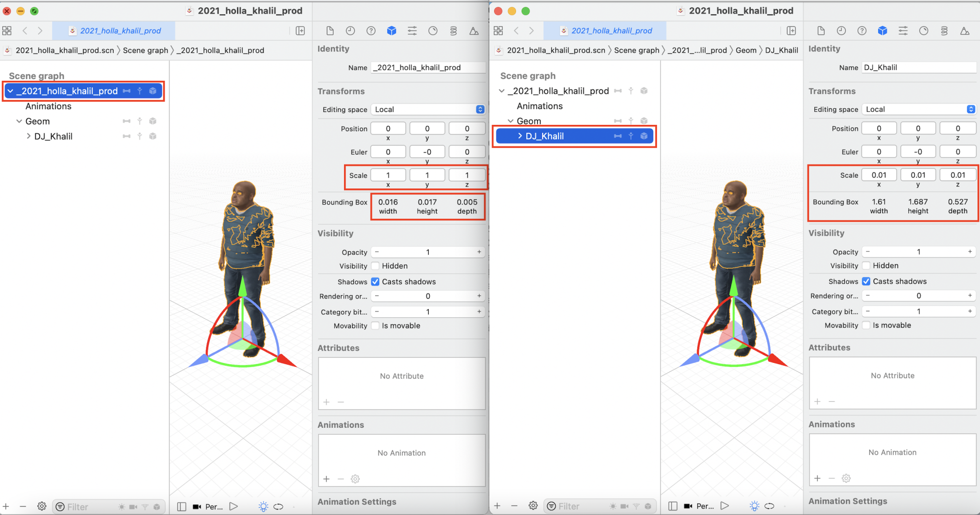Open Attributes inspector sliders icon, left window
980x515 pixels.
412,31
